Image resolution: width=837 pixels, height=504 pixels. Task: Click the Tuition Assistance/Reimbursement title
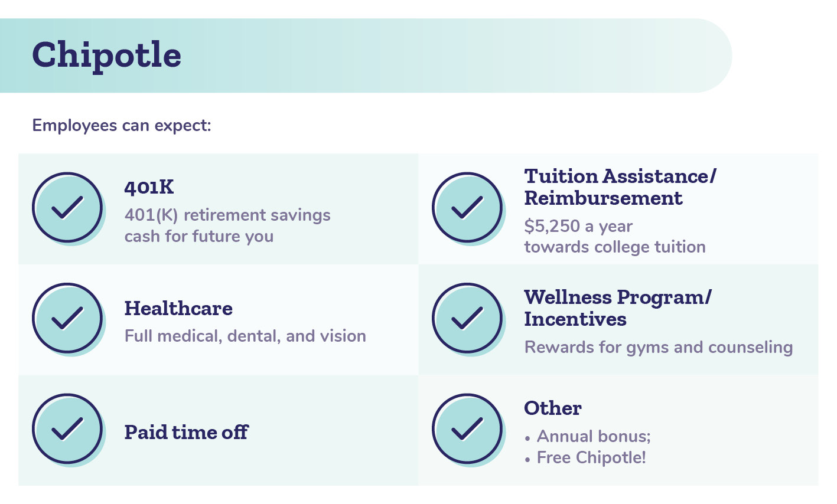pos(620,187)
